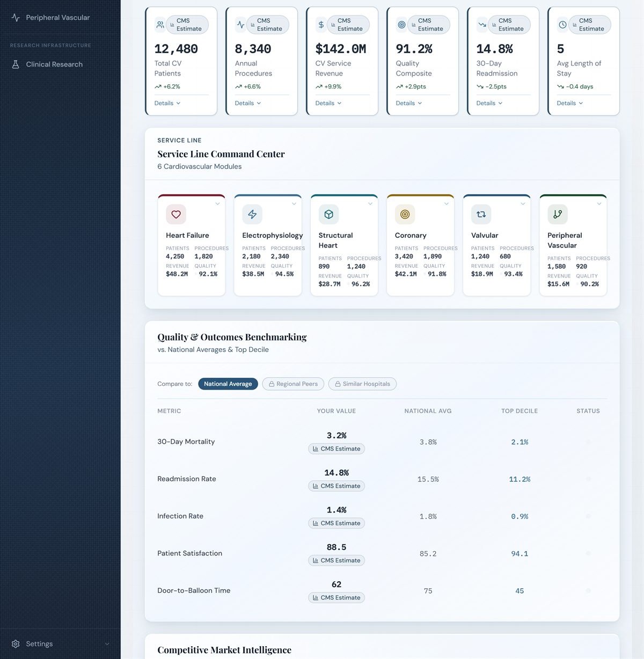644x659 pixels.
Task: Click the Valvular repeat-arrows icon
Action: pyautogui.click(x=481, y=214)
